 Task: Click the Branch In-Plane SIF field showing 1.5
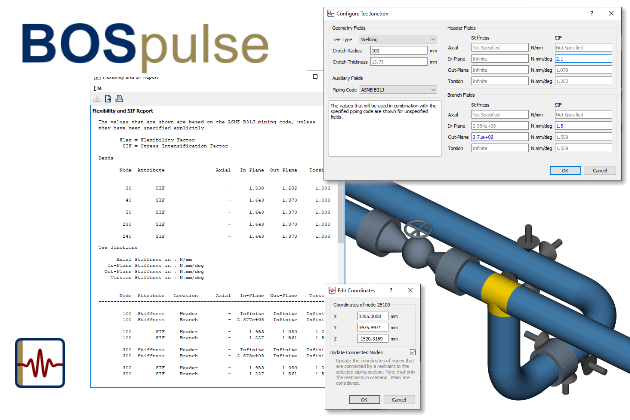[583, 126]
